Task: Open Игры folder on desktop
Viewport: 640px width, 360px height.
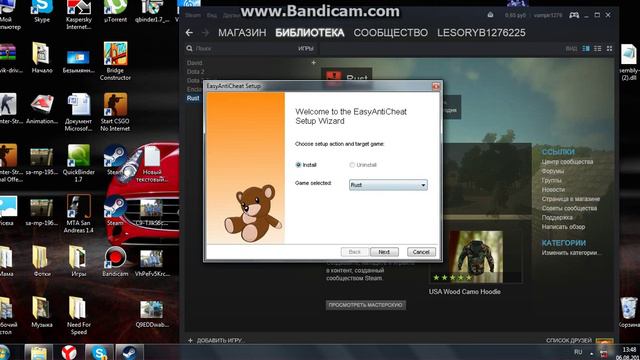Action: click(78, 261)
